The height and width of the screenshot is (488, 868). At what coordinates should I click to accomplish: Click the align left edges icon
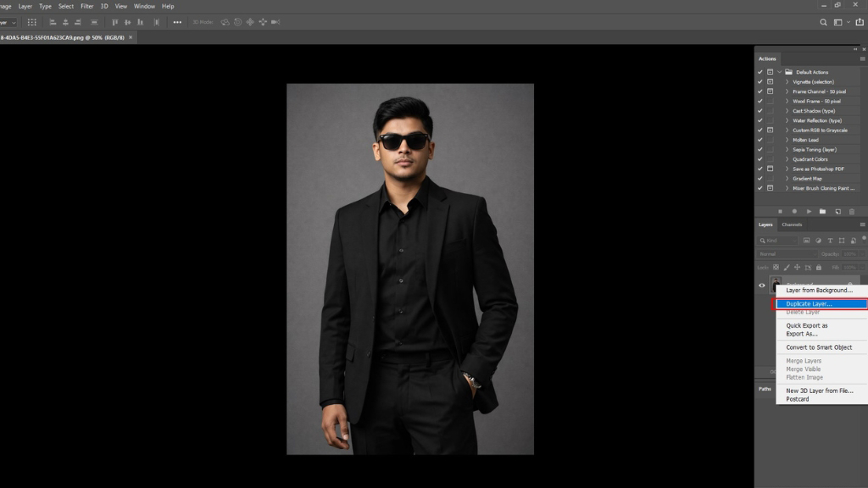point(53,22)
